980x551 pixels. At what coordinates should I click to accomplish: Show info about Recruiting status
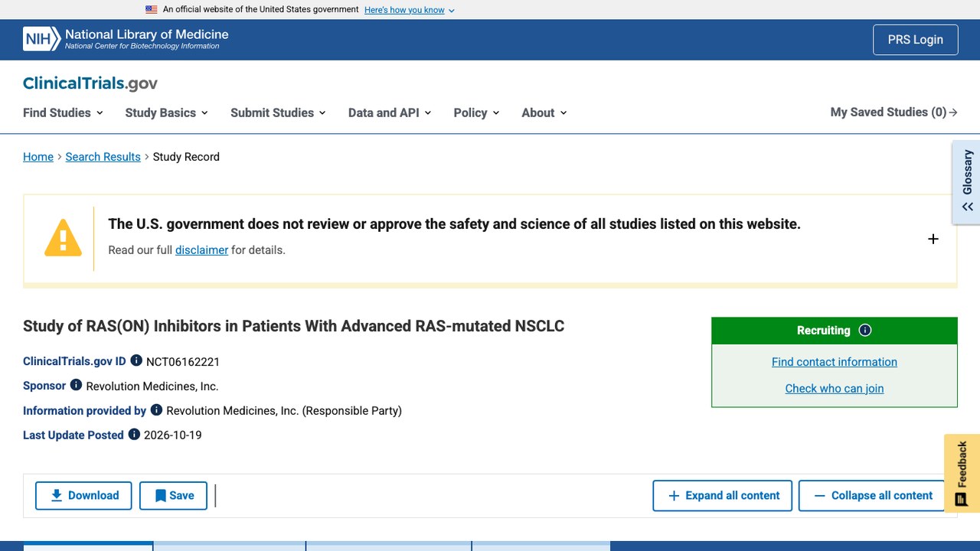point(865,331)
